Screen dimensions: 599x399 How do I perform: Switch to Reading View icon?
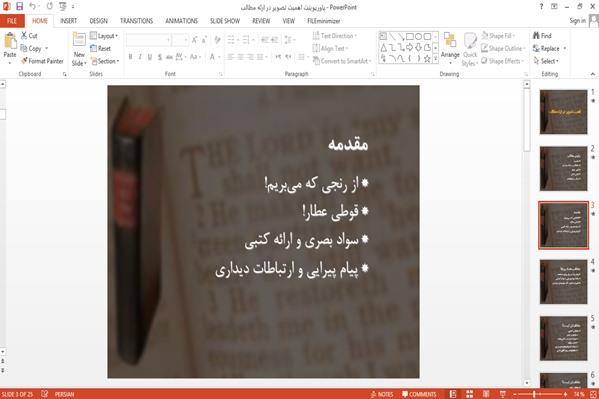486,394
